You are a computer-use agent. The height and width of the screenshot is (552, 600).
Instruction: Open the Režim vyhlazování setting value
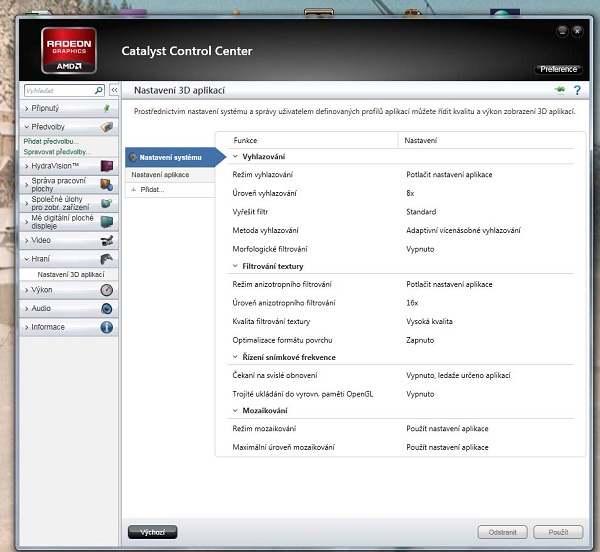[x=448, y=175]
